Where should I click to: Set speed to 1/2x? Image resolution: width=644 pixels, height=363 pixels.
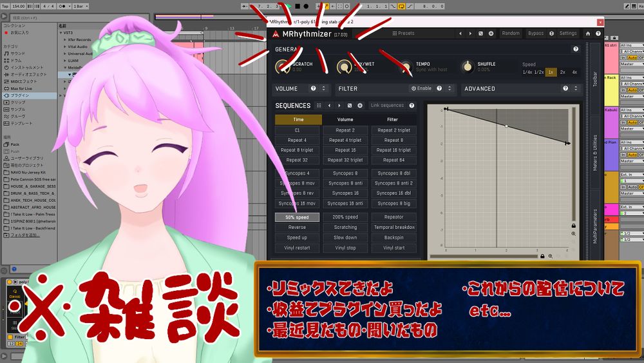click(539, 72)
